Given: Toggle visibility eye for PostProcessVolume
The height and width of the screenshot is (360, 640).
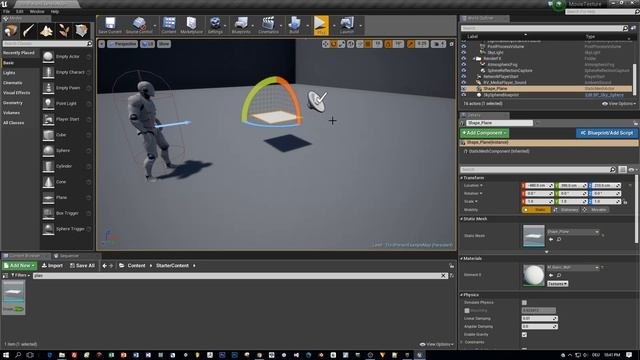Looking at the screenshot, I should [464, 47].
